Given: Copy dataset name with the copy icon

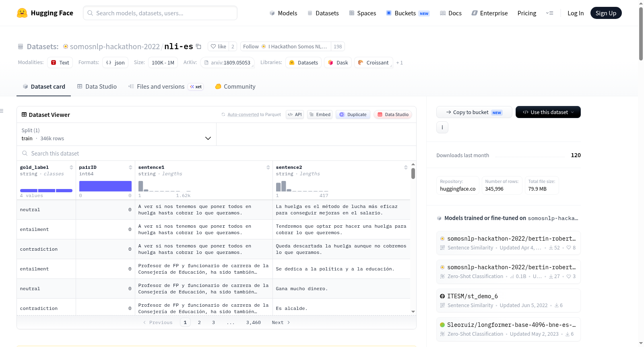Looking at the screenshot, I should point(198,46).
